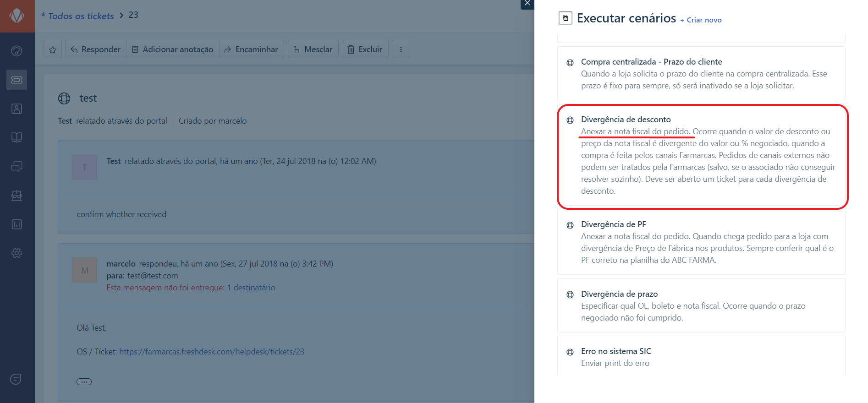The height and width of the screenshot is (403, 868).
Task: Open the chat bubble icon at sidebar bottom
Action: 16,379
